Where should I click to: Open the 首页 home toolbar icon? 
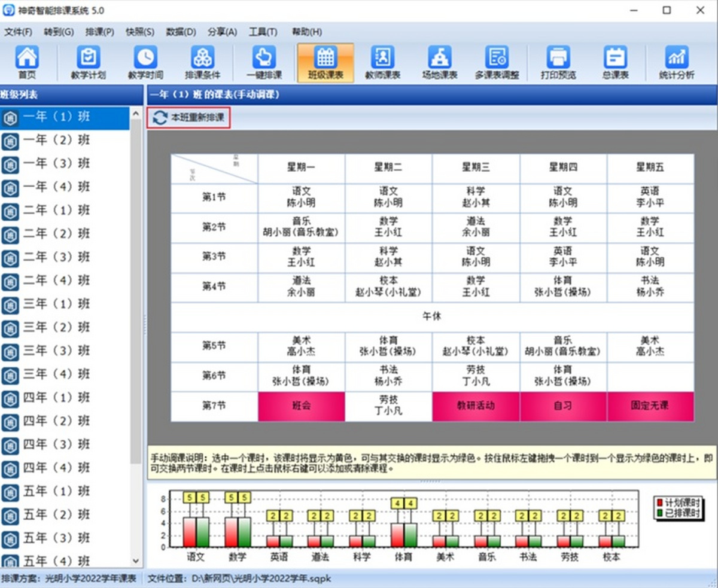point(27,63)
